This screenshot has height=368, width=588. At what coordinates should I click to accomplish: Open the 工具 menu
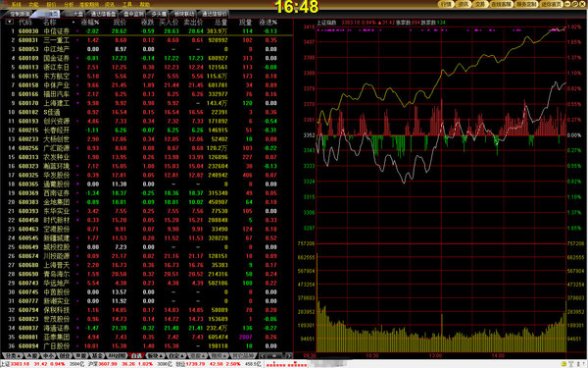pyautogui.click(x=127, y=4)
